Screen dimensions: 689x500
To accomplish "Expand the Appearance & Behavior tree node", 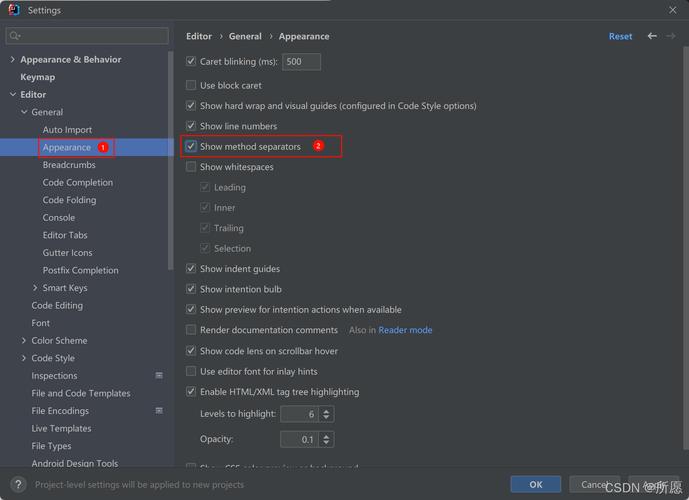I will [x=12, y=60].
